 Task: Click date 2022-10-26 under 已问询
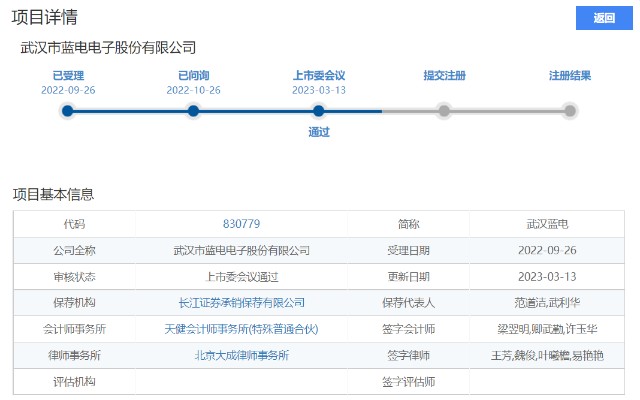pos(193,90)
